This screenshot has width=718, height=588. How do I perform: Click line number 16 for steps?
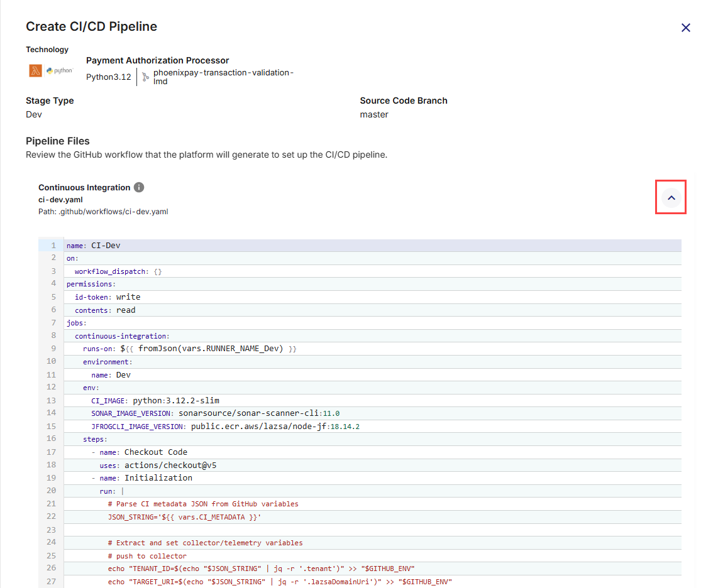click(x=52, y=438)
